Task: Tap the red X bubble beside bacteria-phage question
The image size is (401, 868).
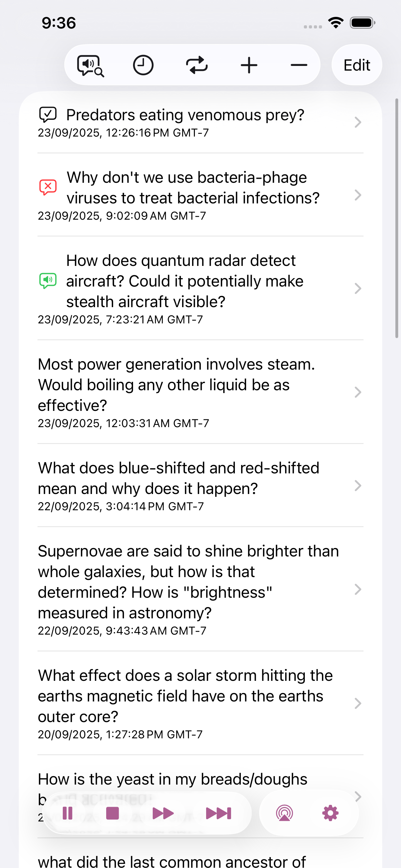Action: click(x=48, y=187)
